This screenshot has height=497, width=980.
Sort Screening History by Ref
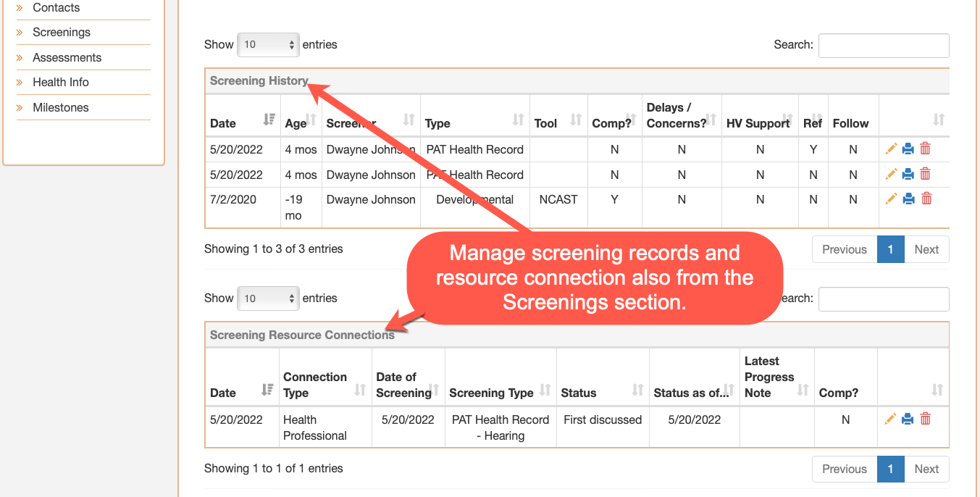coord(813,115)
